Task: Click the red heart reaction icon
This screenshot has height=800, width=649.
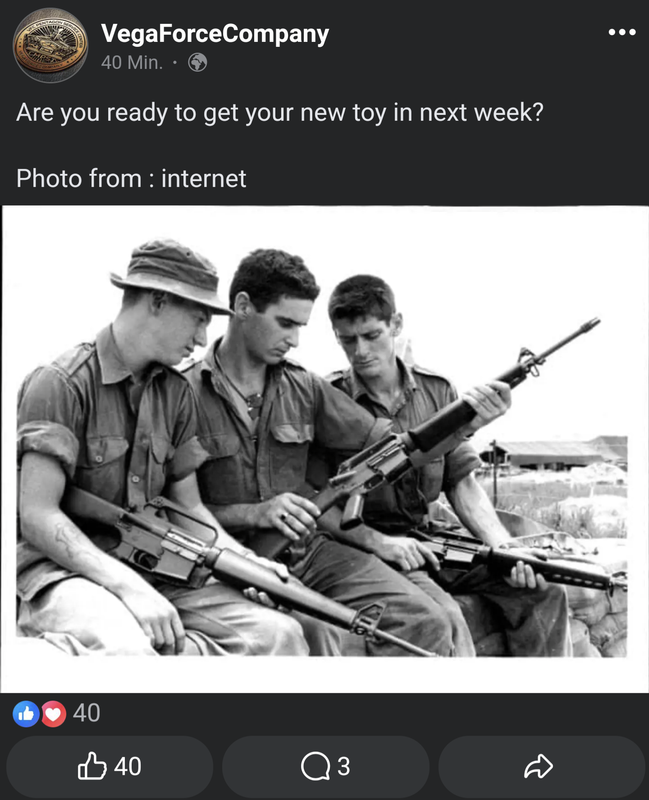Action: 54,713
